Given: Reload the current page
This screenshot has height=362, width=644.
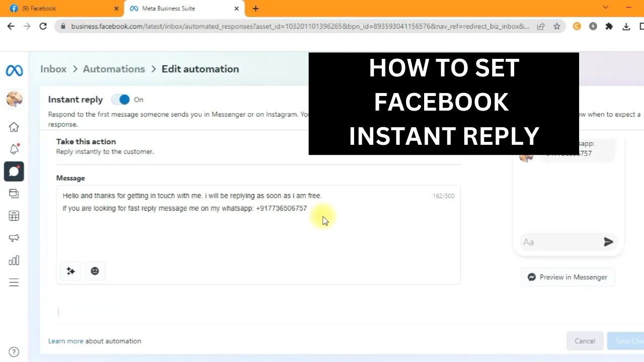Looking at the screenshot, I should tap(43, 26).
